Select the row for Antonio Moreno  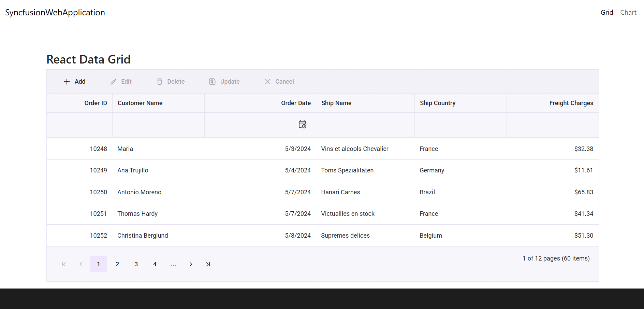(139, 192)
